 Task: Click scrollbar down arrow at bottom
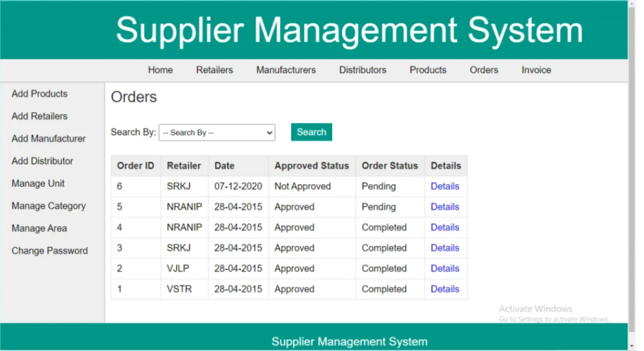click(631, 347)
